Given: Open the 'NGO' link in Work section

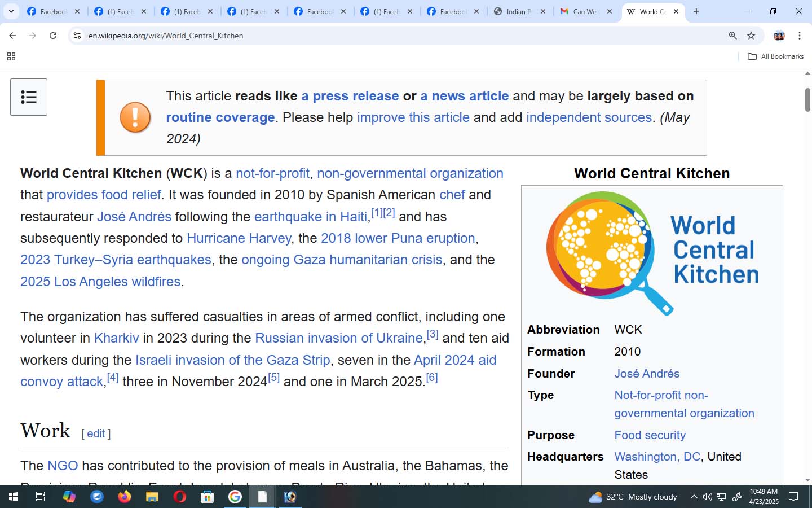Looking at the screenshot, I should (63, 466).
